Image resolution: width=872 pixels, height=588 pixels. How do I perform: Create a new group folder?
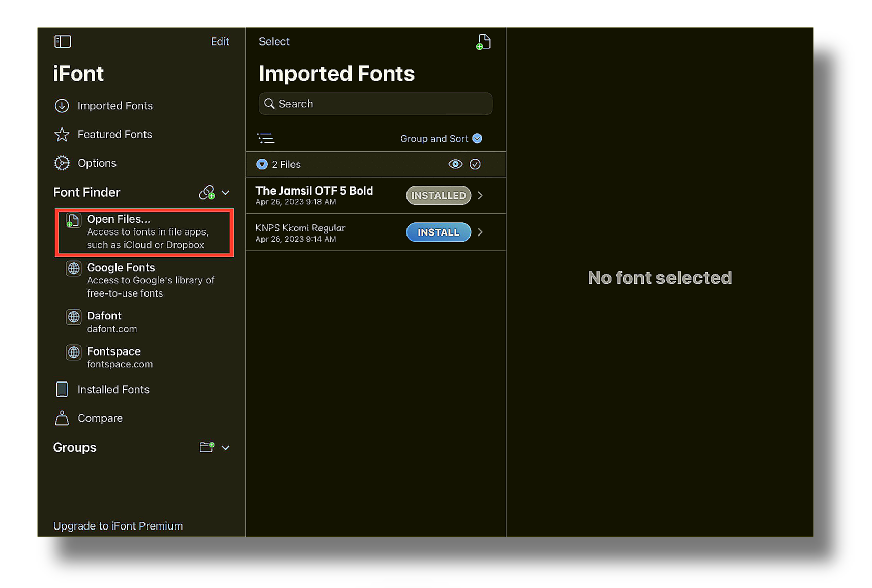[207, 447]
